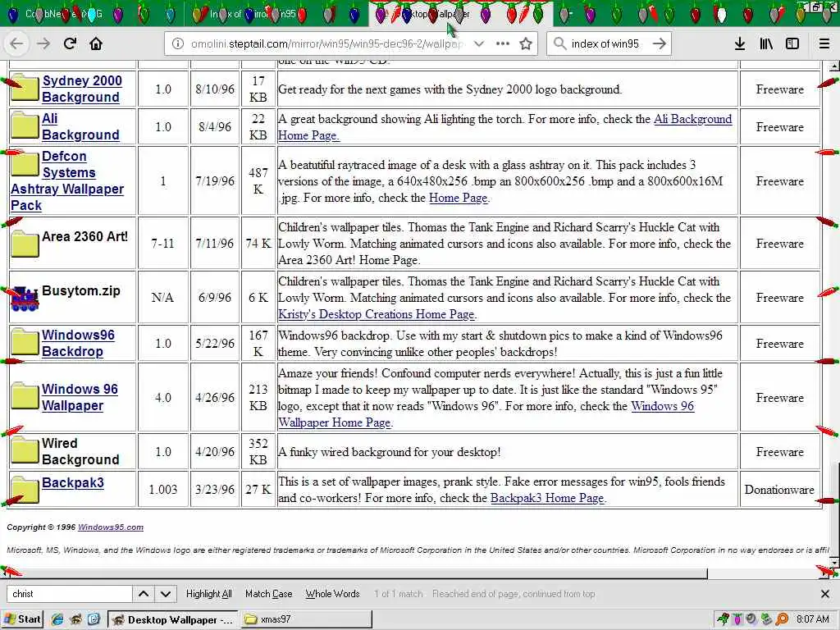Open the Windows95.com copyright link
The width and height of the screenshot is (840, 630).
pos(111,527)
